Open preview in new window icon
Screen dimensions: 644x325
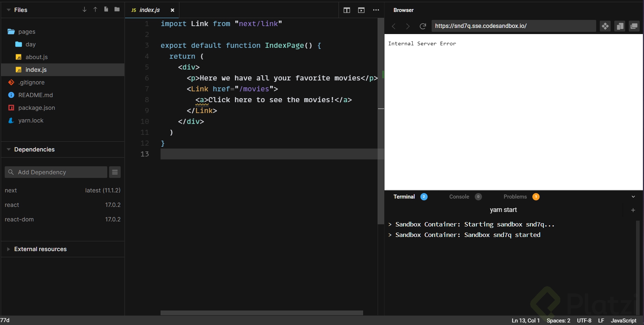(634, 26)
